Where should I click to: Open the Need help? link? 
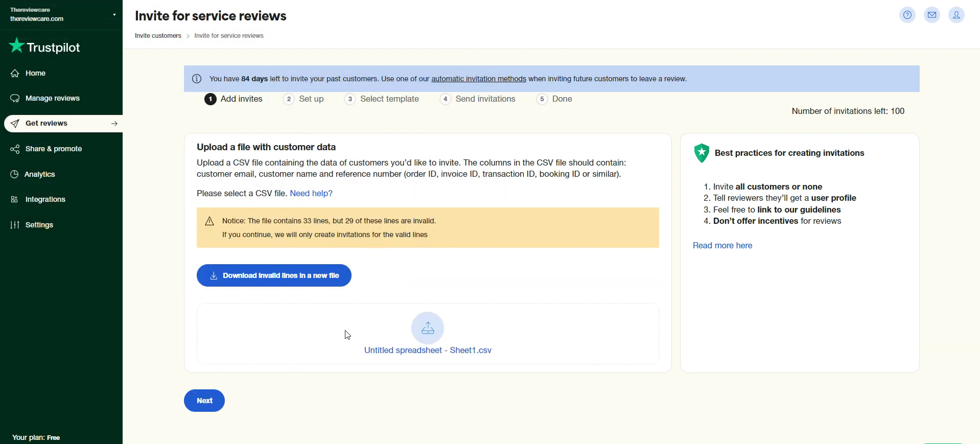pos(311,193)
